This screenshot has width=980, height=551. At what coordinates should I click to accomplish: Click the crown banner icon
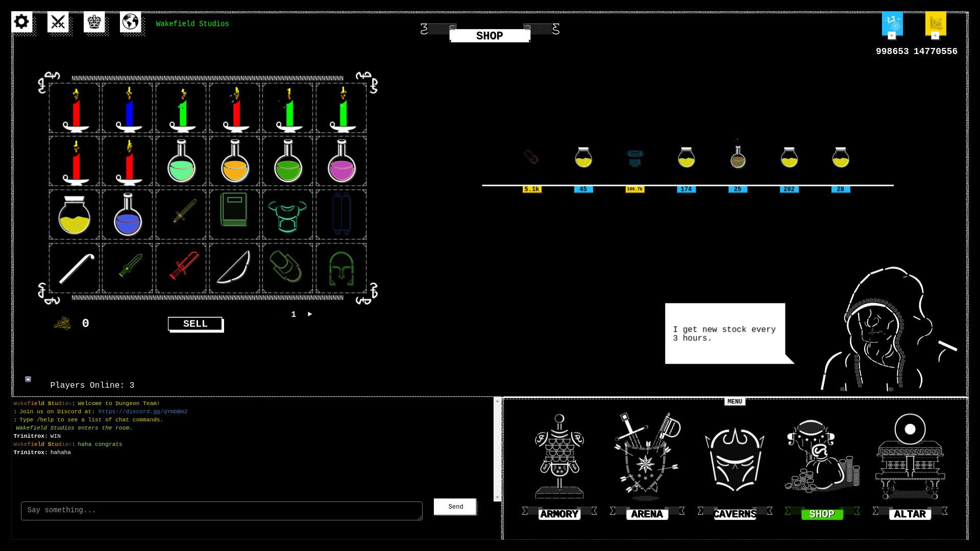[x=94, y=21]
